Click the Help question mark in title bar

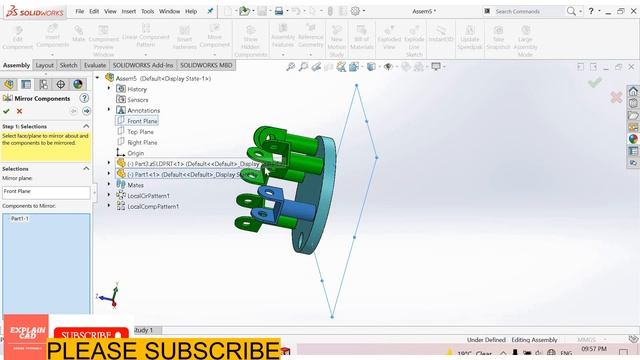point(591,11)
